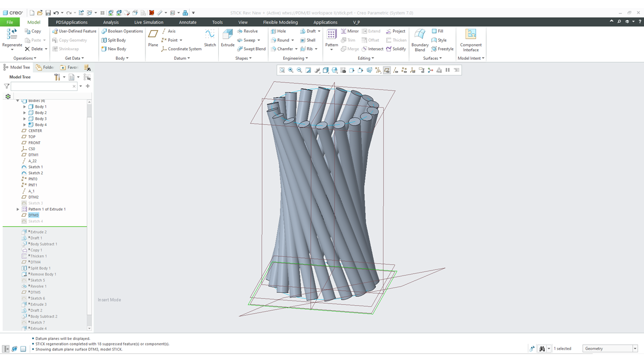Click the Solidify tool

click(x=396, y=49)
